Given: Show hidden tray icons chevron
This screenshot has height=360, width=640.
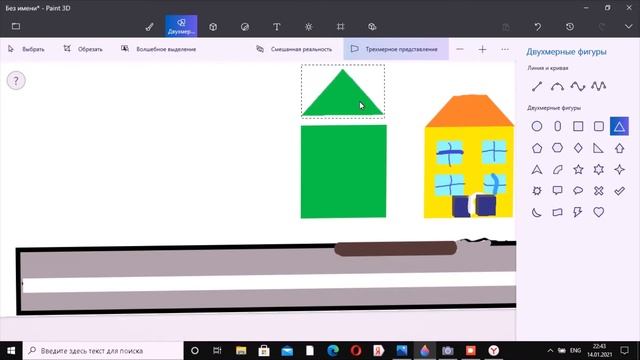Looking at the screenshot, I should 550,351.
